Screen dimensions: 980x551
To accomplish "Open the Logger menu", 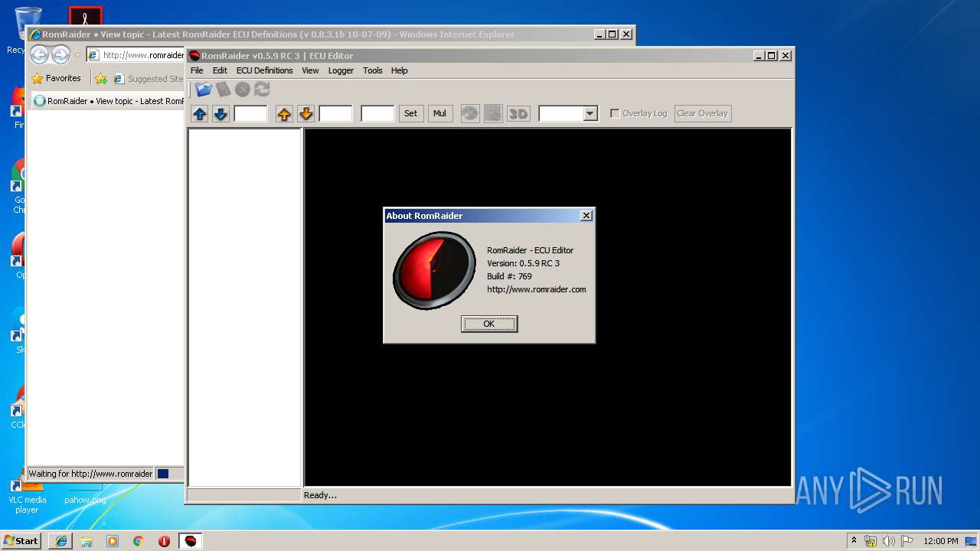I will coord(341,70).
